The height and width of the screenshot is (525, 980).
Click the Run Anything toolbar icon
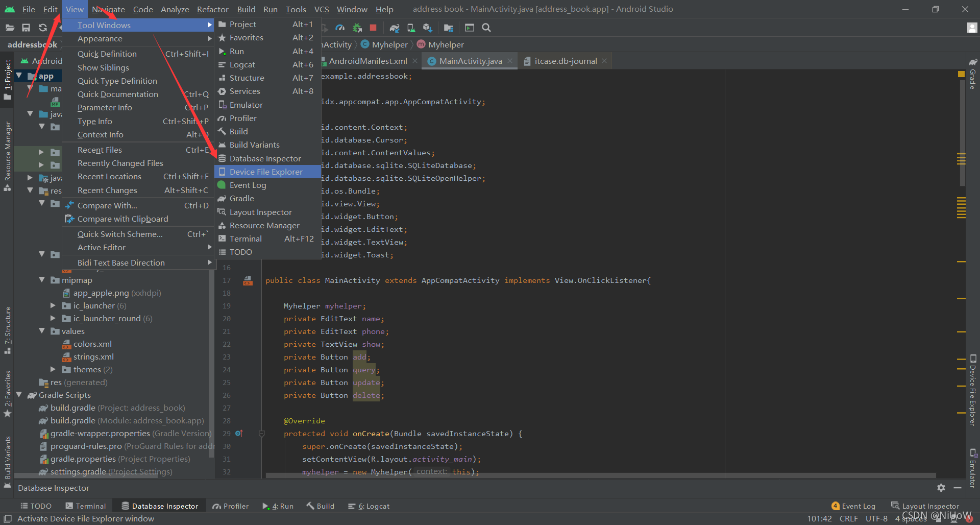coord(470,28)
